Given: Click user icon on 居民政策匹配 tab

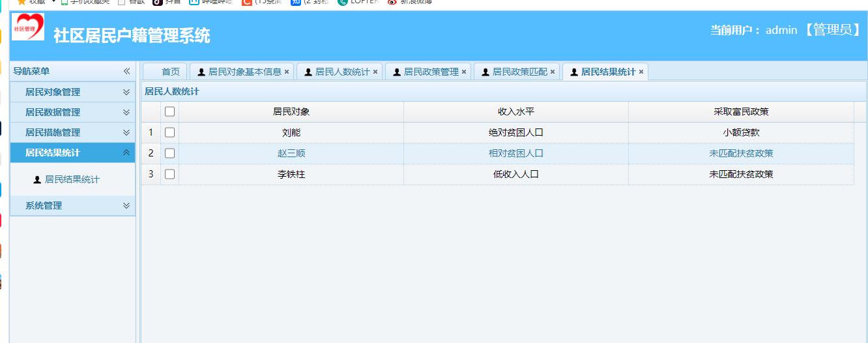Looking at the screenshot, I should pos(485,72).
